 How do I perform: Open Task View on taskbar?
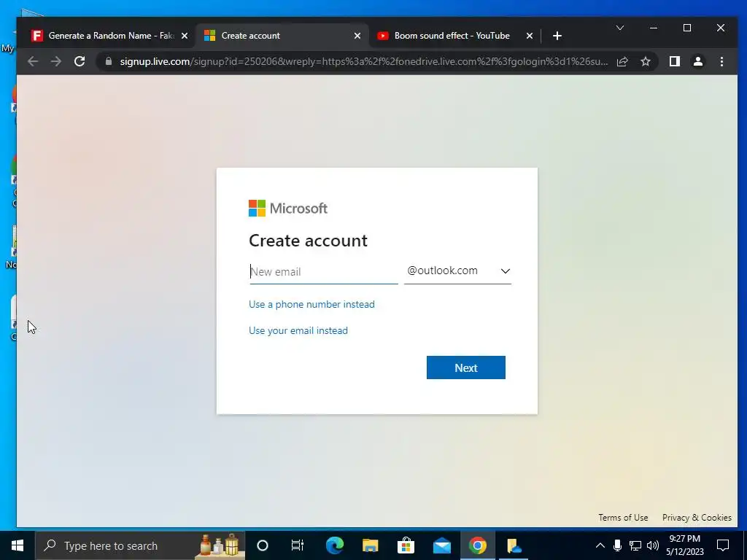pyautogui.click(x=298, y=545)
